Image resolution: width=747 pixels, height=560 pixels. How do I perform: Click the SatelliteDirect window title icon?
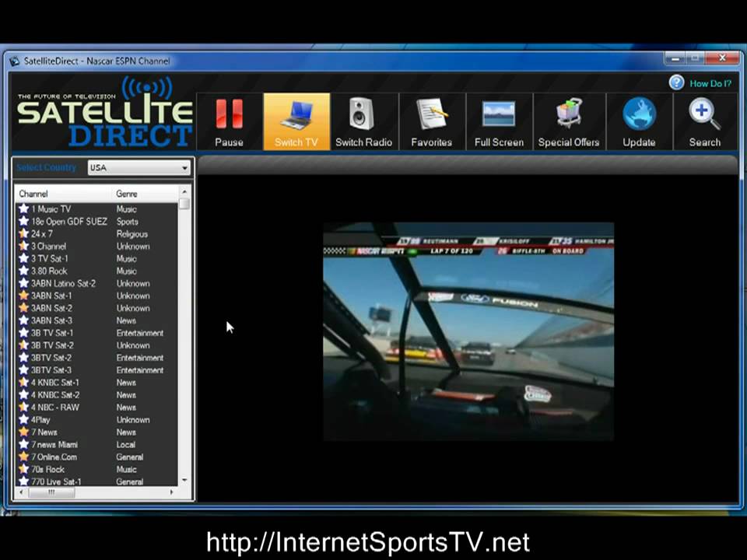tap(15, 61)
